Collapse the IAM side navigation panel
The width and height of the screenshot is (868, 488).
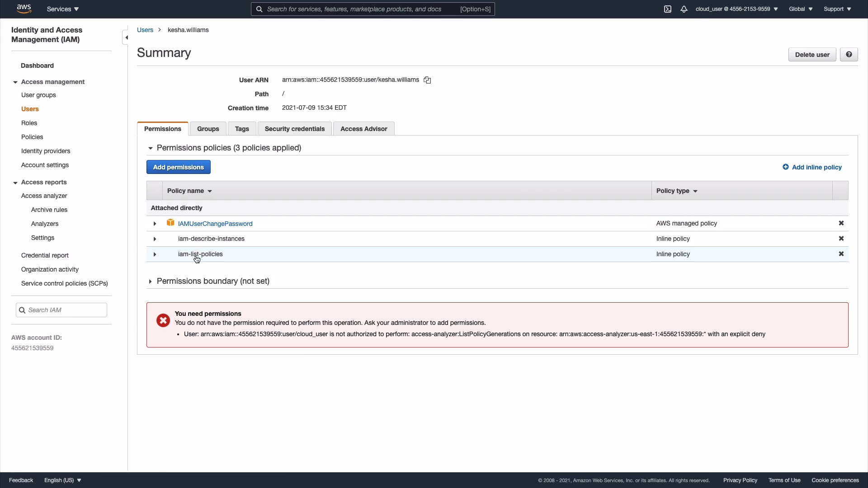[126, 38]
